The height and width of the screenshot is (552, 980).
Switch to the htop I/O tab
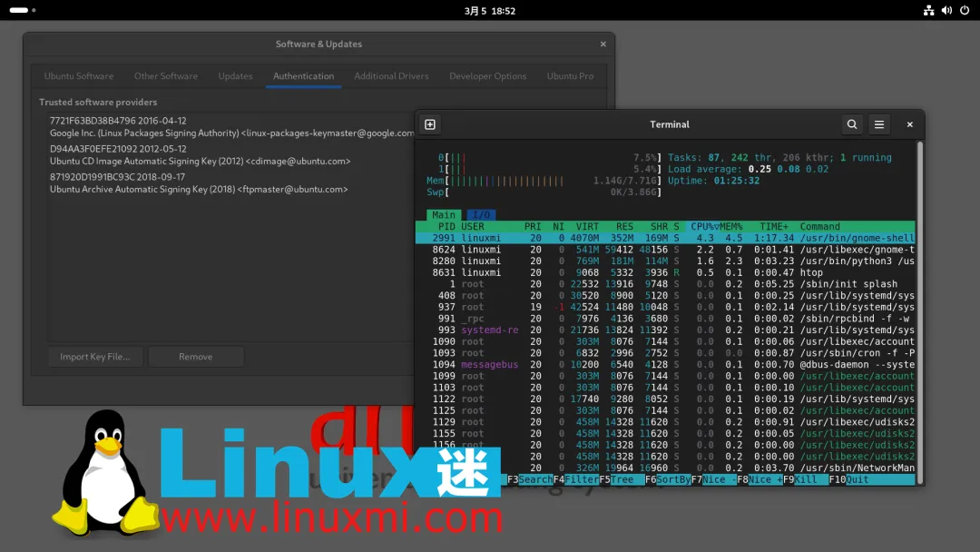[481, 215]
